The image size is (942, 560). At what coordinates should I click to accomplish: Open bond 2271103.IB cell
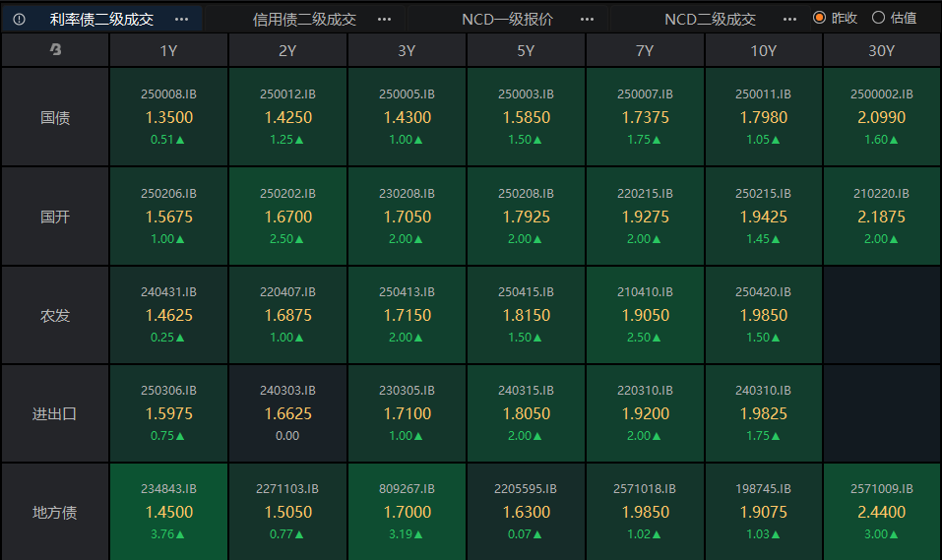coord(287,512)
